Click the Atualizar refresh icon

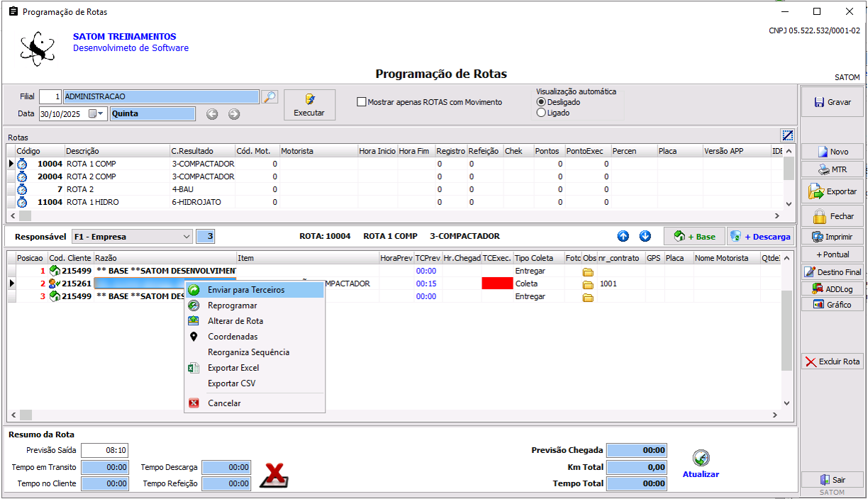tap(701, 459)
